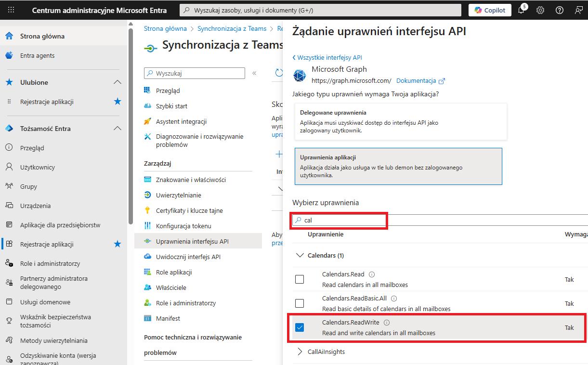Collapse the Ulubione section
588x365 pixels.
117,82
